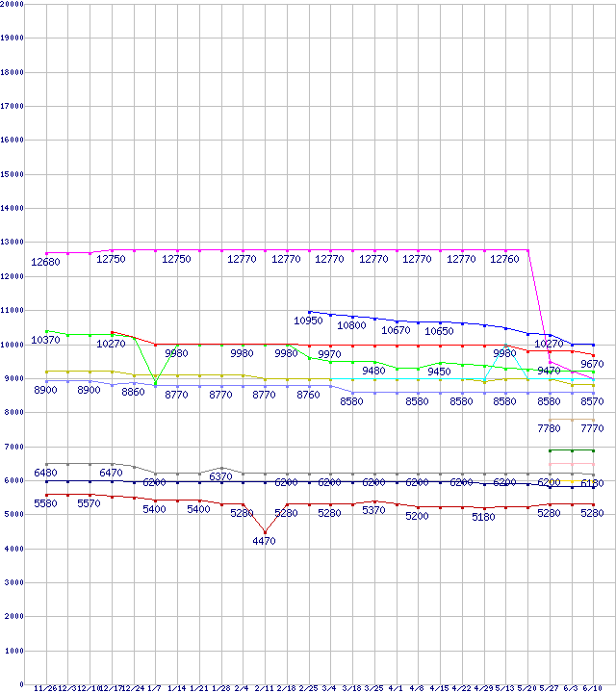The width and height of the screenshot is (616, 693).
Task: Click the 11/26 date on x-axis
Action: pos(45,688)
